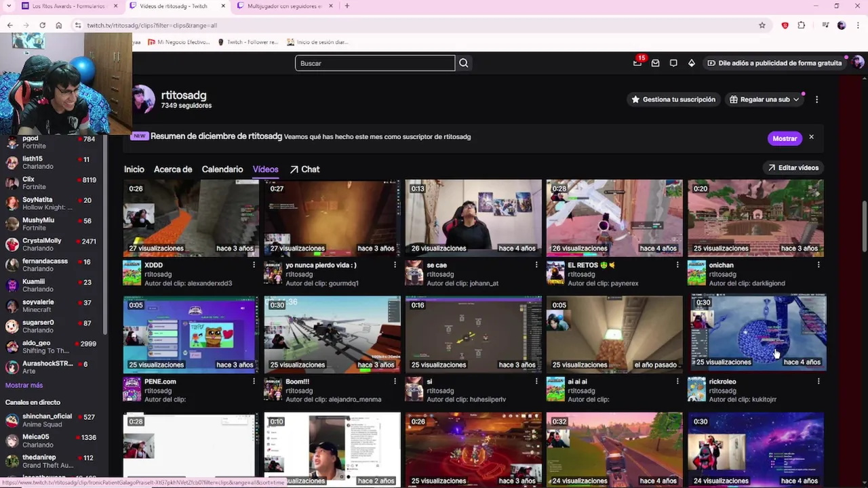The image size is (868, 488).
Task: Open Meica05 channel in sidebar
Action: pos(51,441)
